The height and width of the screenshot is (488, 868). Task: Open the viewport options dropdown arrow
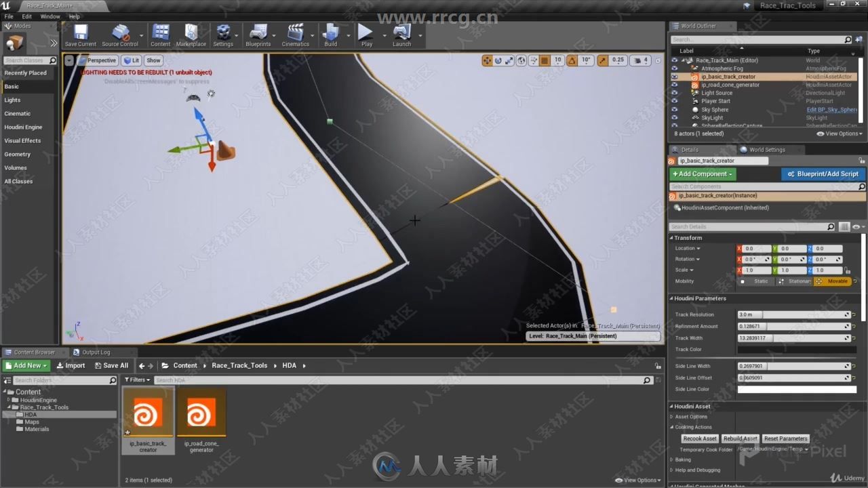[x=69, y=60]
